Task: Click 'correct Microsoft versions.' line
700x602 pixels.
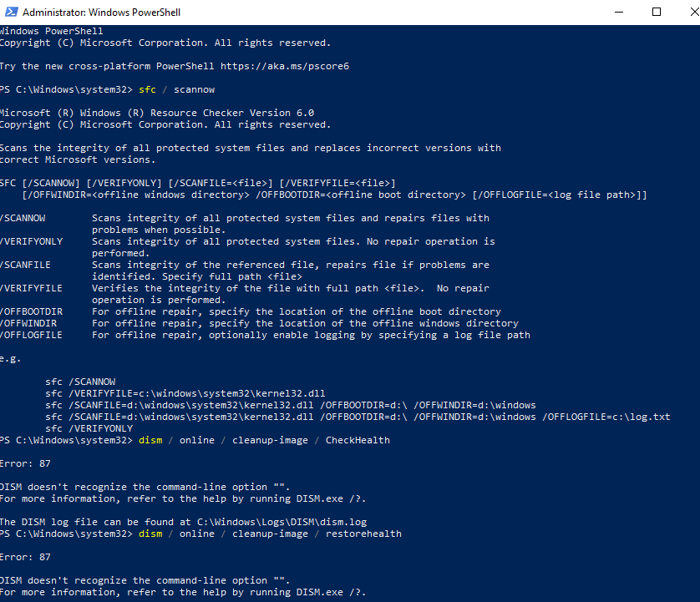Action: click(78, 159)
